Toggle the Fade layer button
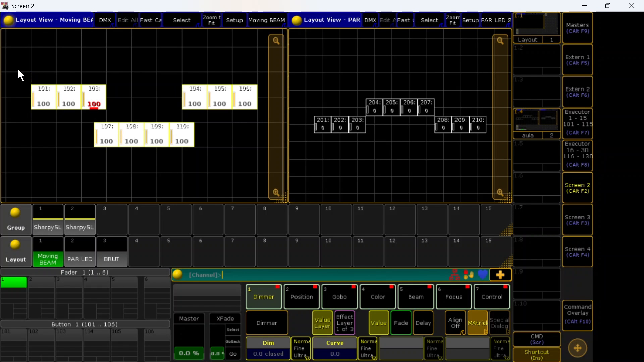644x362 pixels. tap(401, 323)
